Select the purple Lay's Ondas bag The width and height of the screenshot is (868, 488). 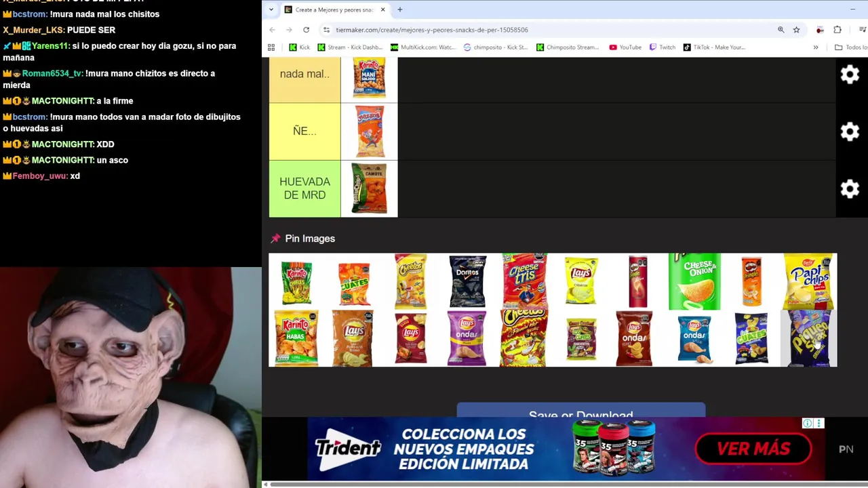click(x=467, y=338)
